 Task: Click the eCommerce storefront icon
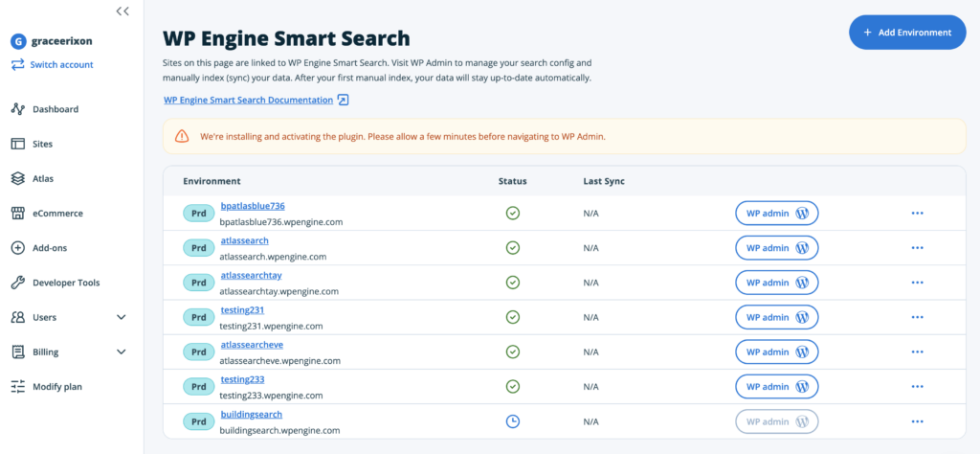point(17,213)
